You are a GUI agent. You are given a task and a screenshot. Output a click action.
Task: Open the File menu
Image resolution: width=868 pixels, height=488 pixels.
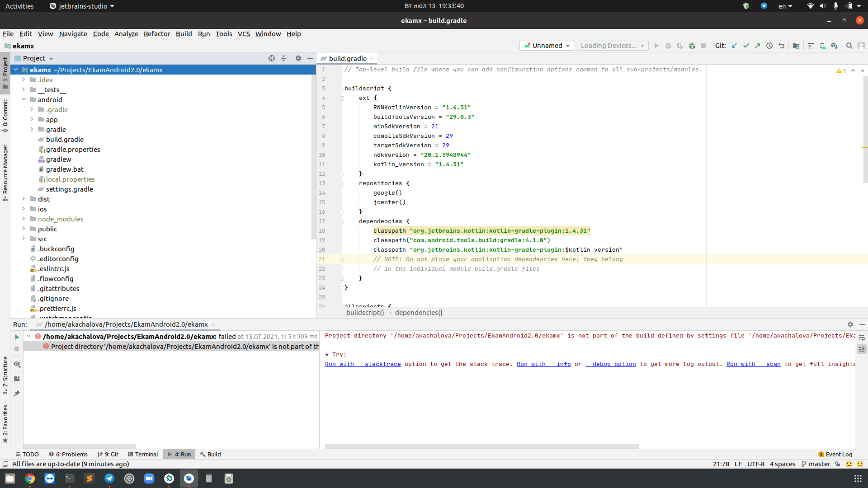8,34
